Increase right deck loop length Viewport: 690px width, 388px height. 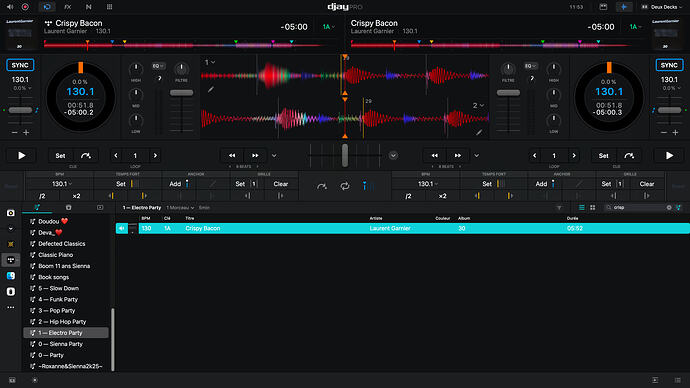pyautogui.click(x=574, y=155)
